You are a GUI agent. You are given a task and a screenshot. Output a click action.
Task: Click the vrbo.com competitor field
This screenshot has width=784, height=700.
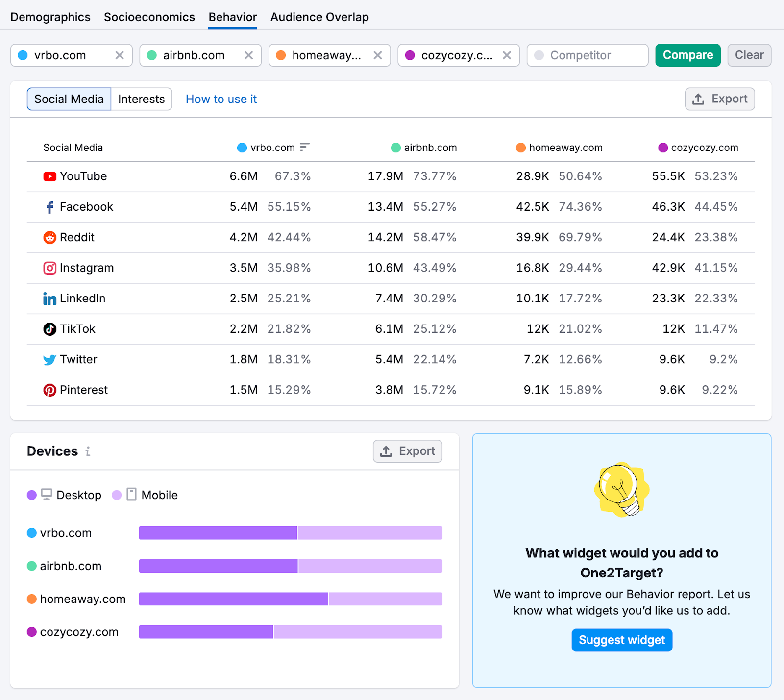point(72,55)
